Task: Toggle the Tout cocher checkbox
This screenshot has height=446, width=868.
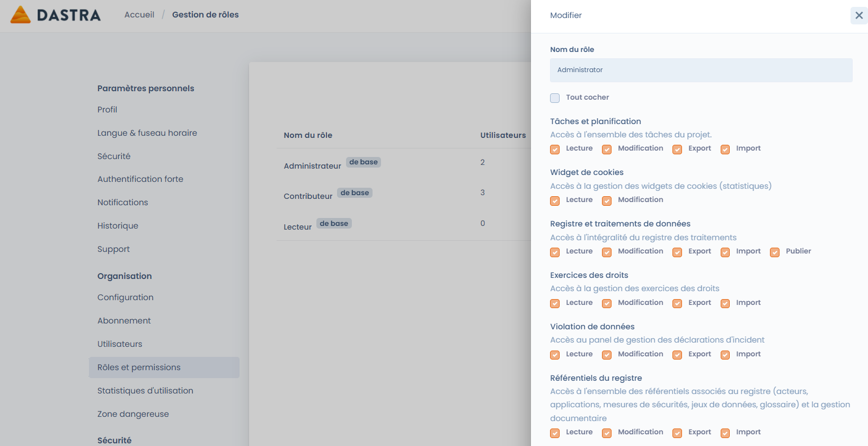Action: tap(555, 98)
